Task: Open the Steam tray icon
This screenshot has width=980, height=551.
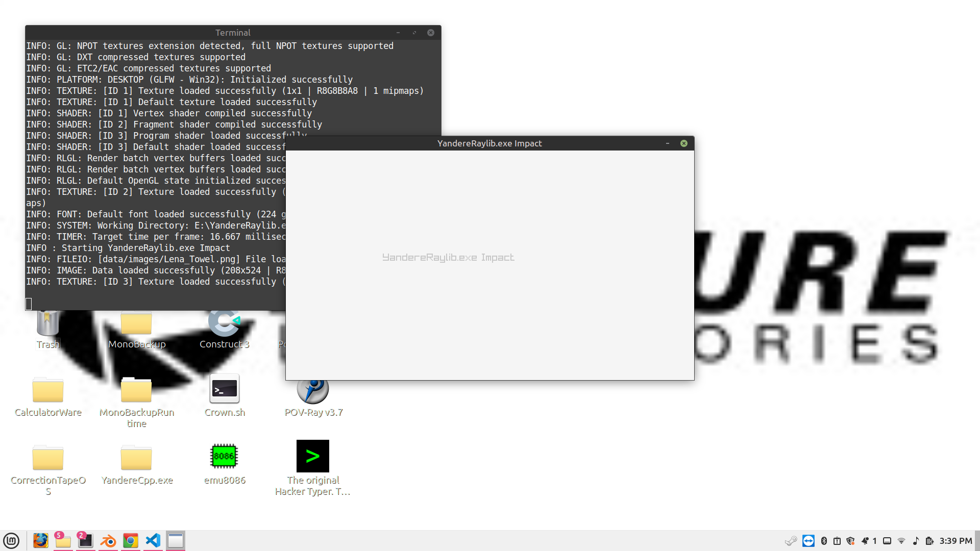Action: pos(791,541)
